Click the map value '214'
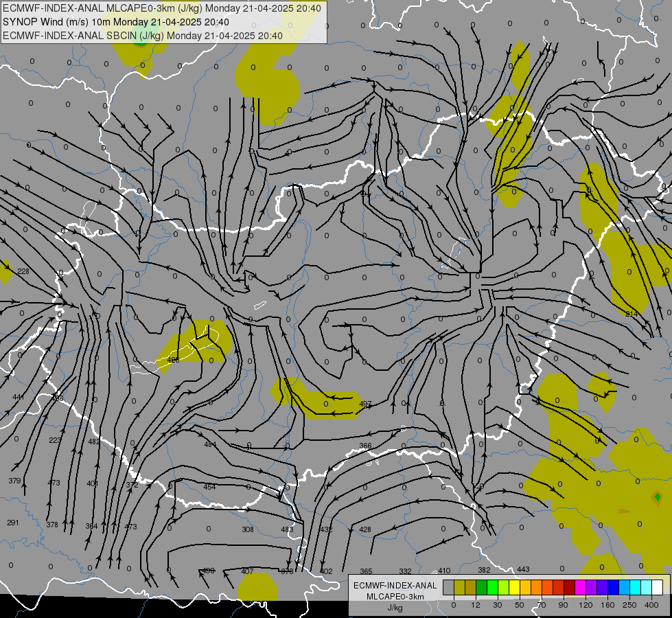This screenshot has height=618, width=672. pyautogui.click(x=632, y=314)
